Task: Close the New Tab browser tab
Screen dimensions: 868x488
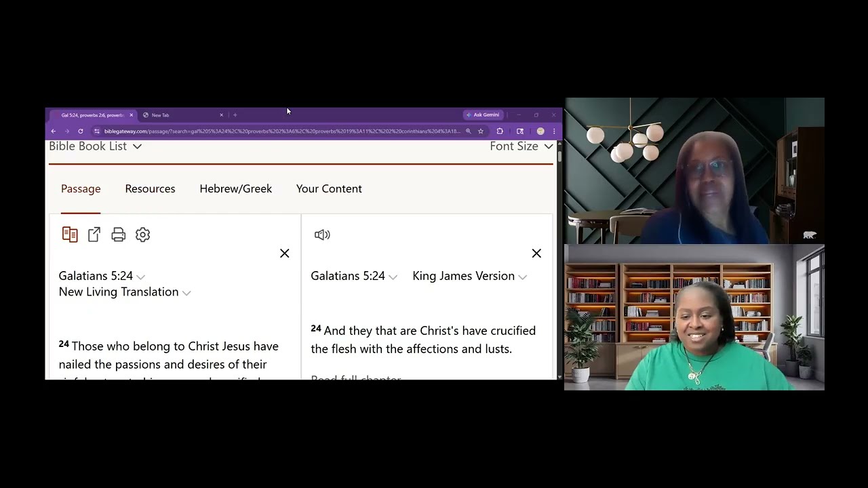Action: click(221, 115)
